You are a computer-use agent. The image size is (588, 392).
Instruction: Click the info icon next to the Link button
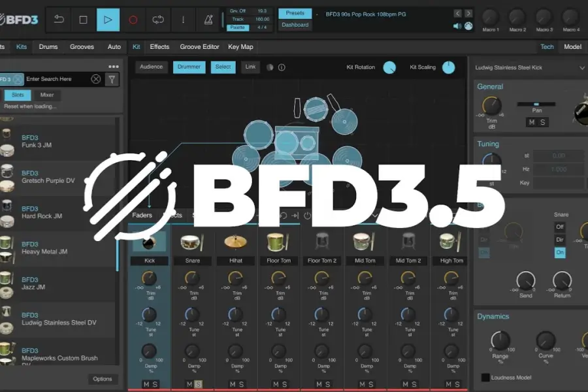(282, 67)
